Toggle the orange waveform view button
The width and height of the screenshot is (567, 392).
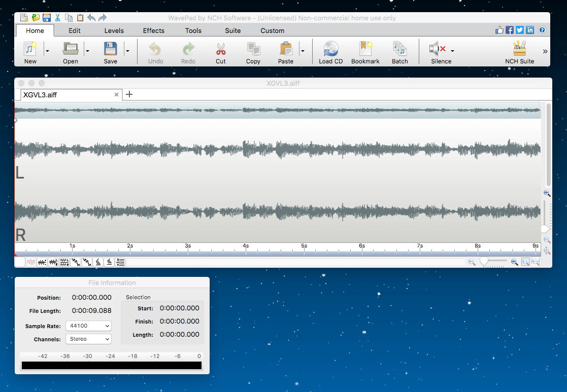pos(31,262)
